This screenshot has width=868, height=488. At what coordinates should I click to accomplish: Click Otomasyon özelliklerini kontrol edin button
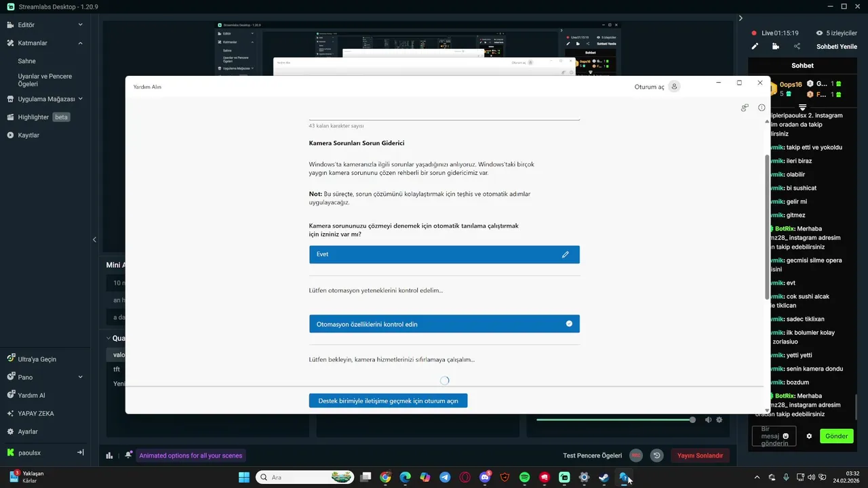pyautogui.click(x=444, y=324)
